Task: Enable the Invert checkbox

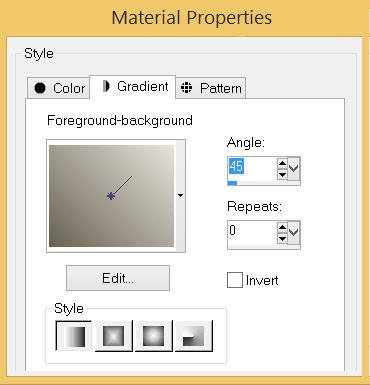Action: [235, 280]
